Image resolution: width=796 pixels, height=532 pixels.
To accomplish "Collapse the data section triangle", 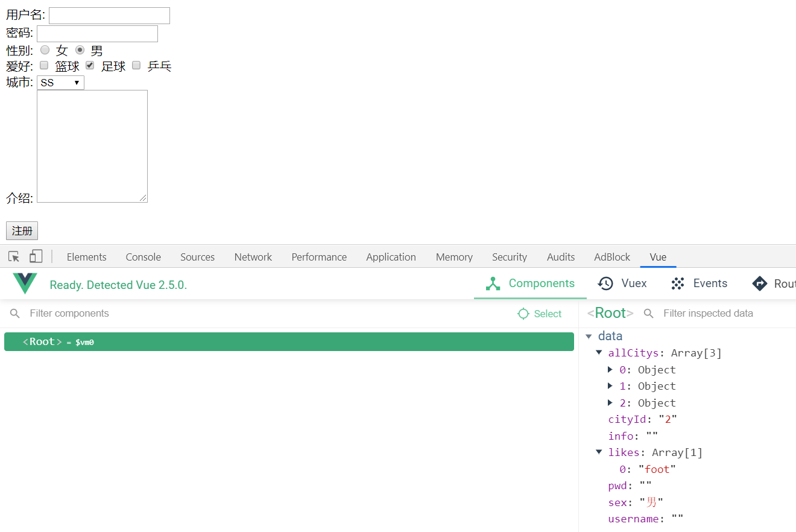I will pyautogui.click(x=589, y=337).
